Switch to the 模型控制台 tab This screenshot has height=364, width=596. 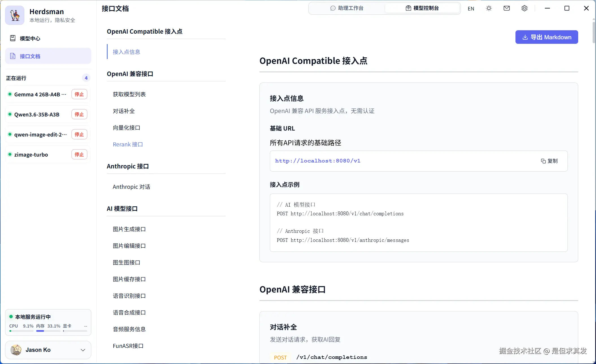[x=422, y=8]
